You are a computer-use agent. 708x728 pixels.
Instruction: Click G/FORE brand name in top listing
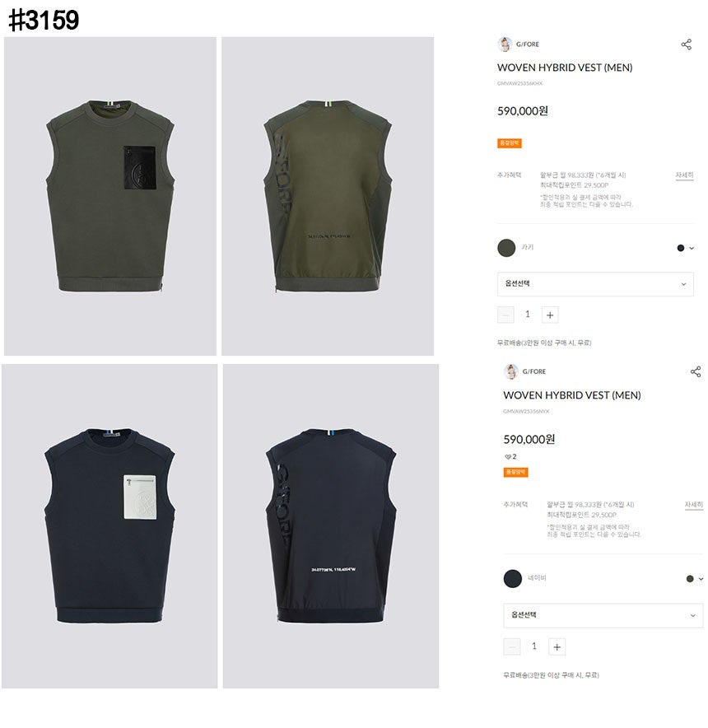(528, 44)
